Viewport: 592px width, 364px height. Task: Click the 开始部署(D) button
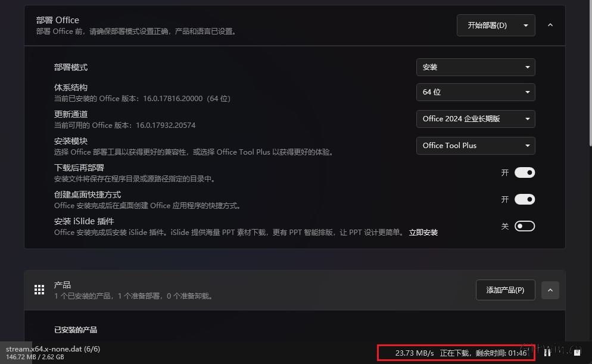point(487,25)
